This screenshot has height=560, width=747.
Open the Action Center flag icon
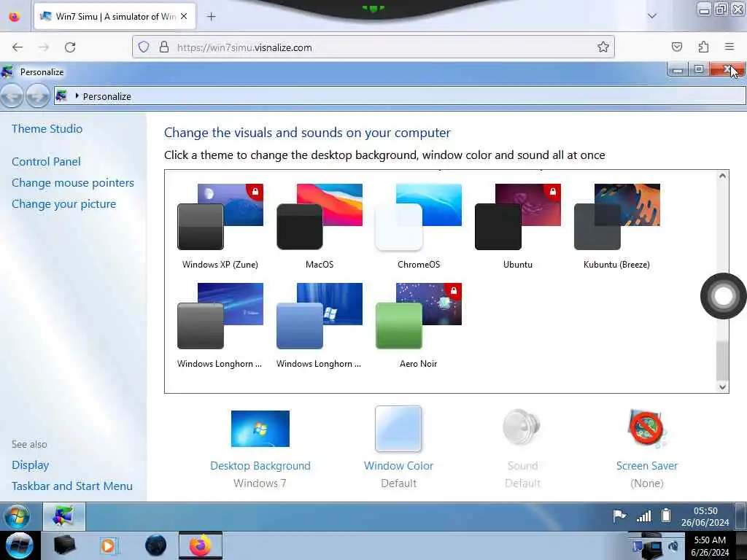click(619, 516)
